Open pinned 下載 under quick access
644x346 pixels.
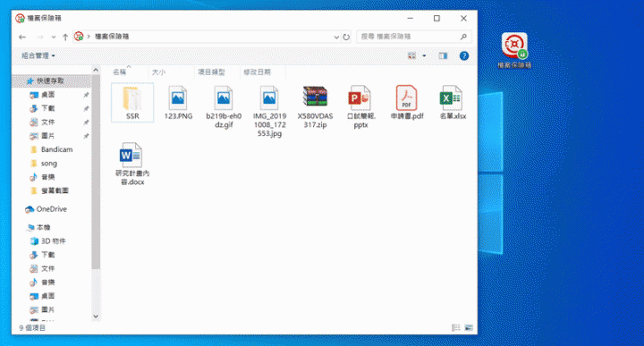[47, 108]
